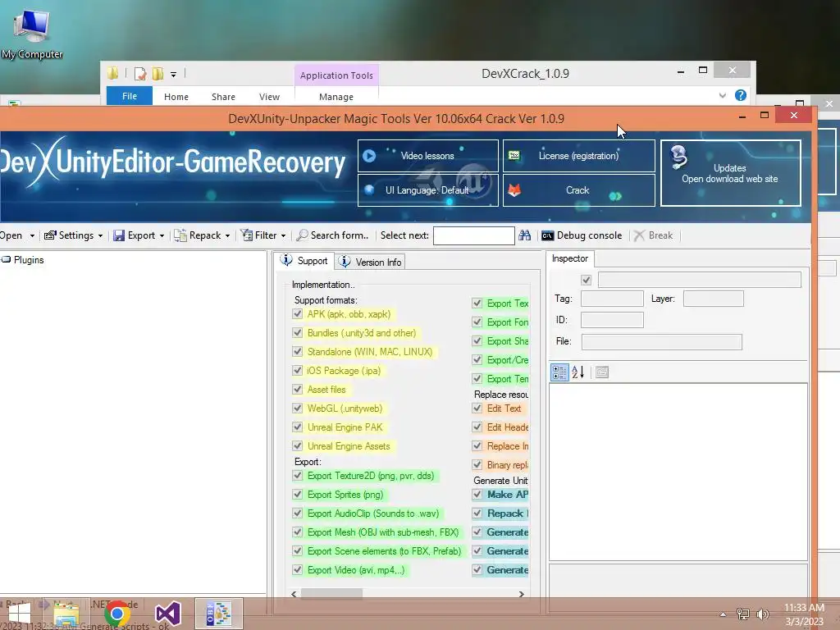Click the Break toolbar icon
The image size is (840, 630).
tap(639, 235)
